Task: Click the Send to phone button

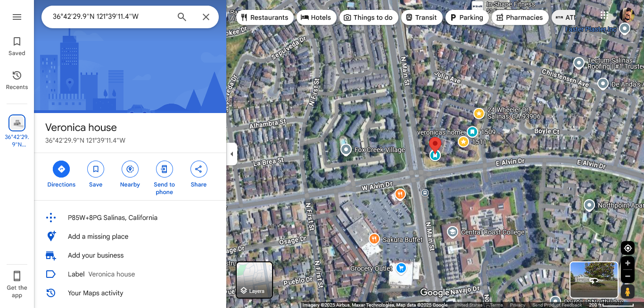Action: point(165,178)
